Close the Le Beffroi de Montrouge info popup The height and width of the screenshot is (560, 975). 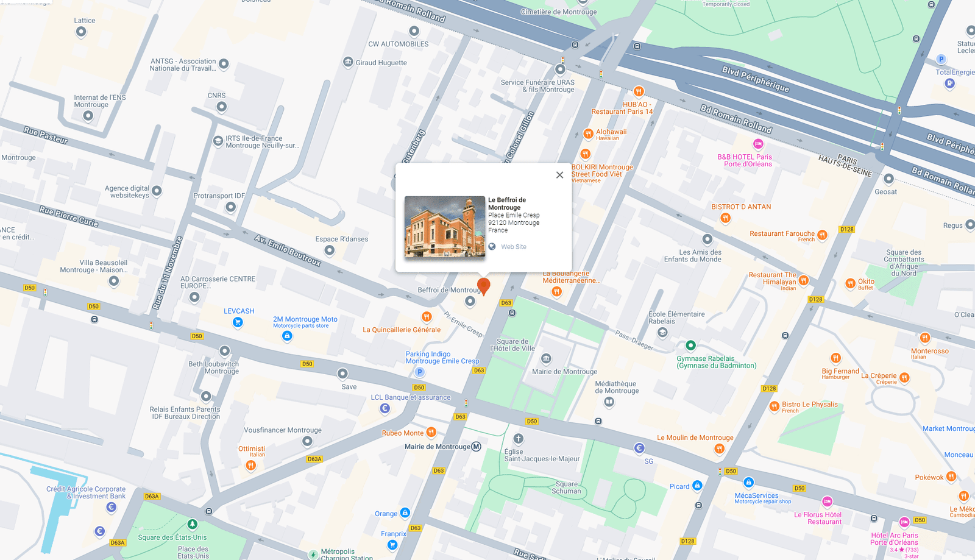559,175
